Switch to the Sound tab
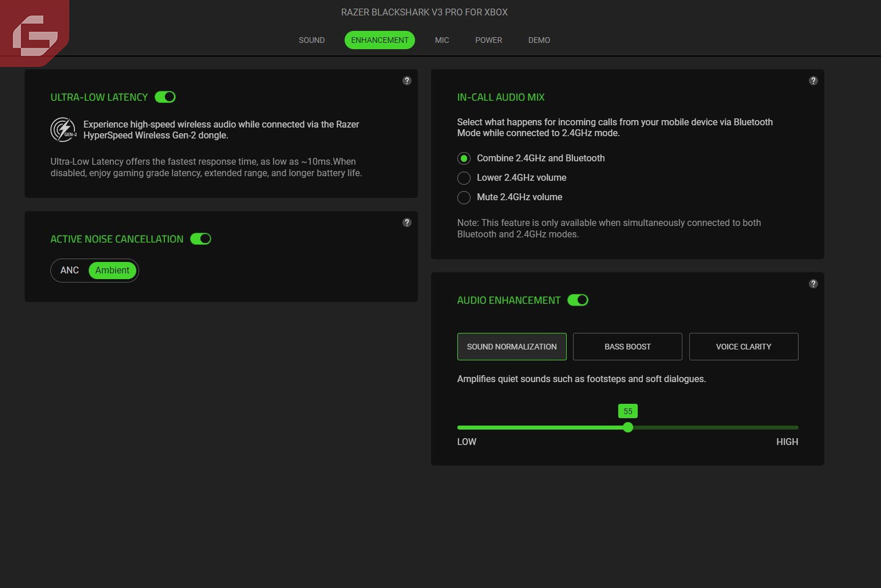 coord(311,40)
